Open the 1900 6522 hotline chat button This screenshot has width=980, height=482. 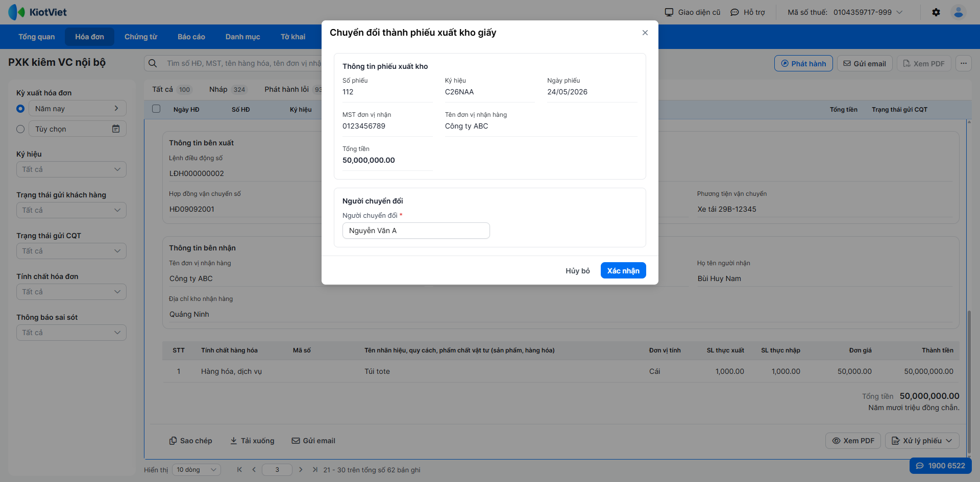941,466
